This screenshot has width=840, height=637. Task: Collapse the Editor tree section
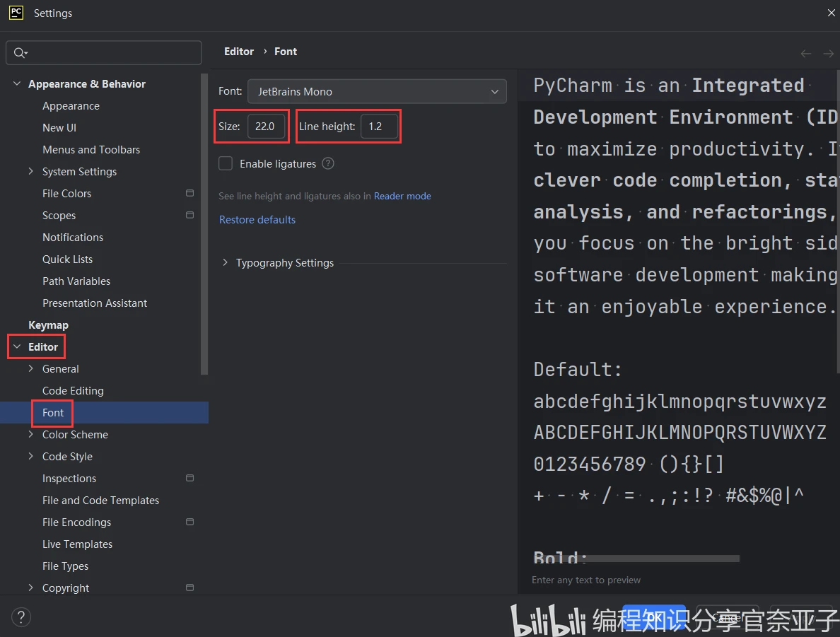17,346
